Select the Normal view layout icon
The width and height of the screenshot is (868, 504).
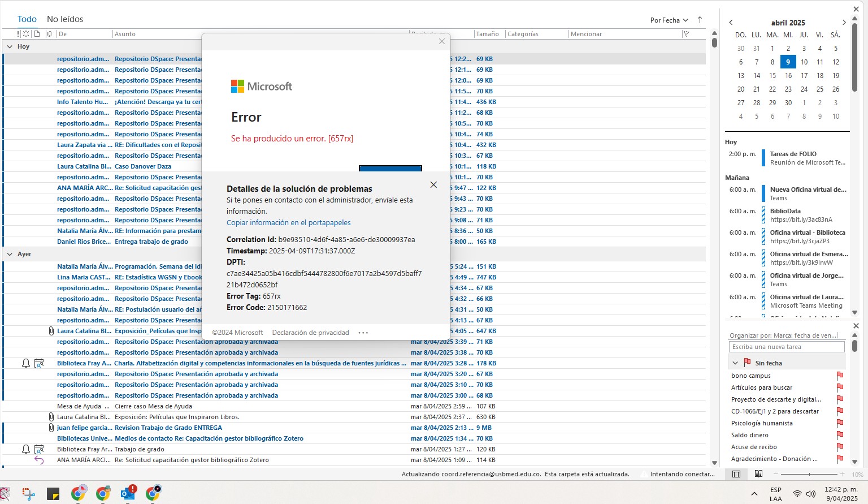pos(736,474)
